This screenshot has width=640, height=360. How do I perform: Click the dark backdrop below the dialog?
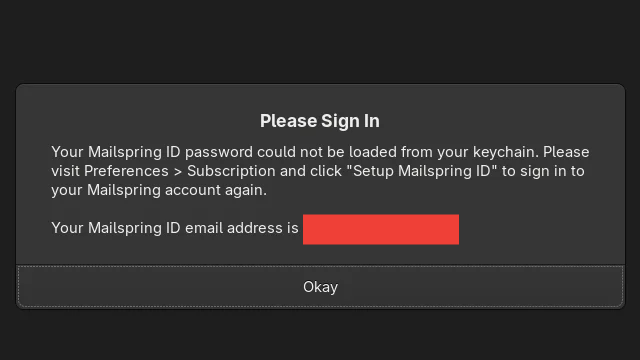coord(320,335)
